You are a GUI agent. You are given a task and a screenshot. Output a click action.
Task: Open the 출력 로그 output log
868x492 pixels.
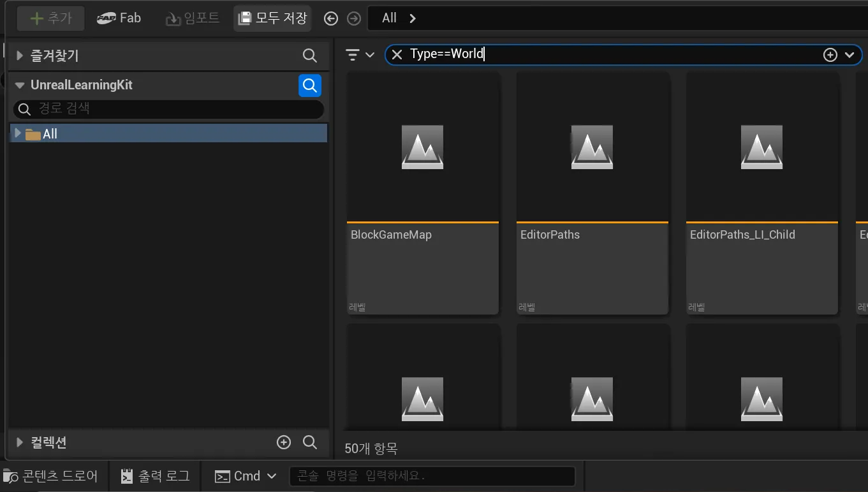[156, 476]
